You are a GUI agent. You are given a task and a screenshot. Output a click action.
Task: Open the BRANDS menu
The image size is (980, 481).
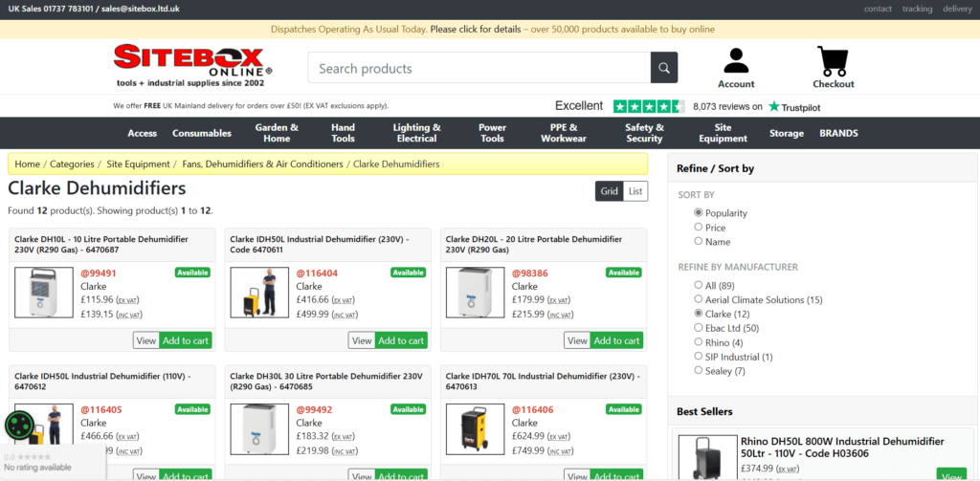tap(838, 133)
